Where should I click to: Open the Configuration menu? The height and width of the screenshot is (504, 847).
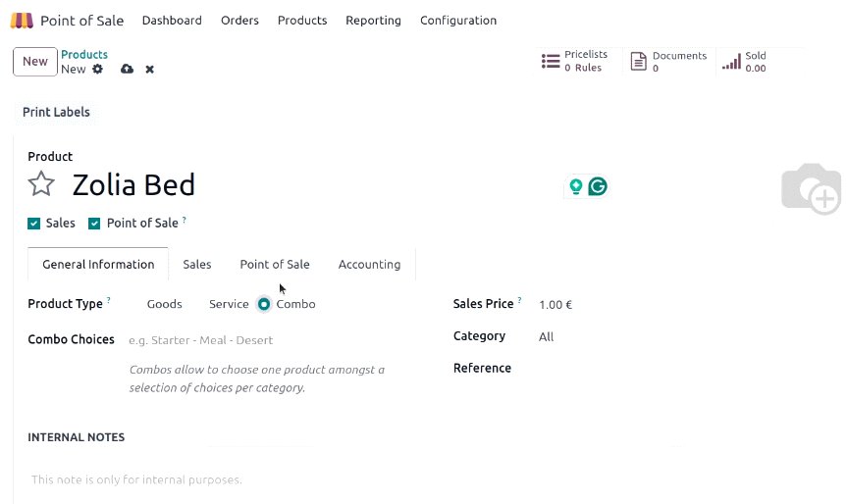pos(458,21)
